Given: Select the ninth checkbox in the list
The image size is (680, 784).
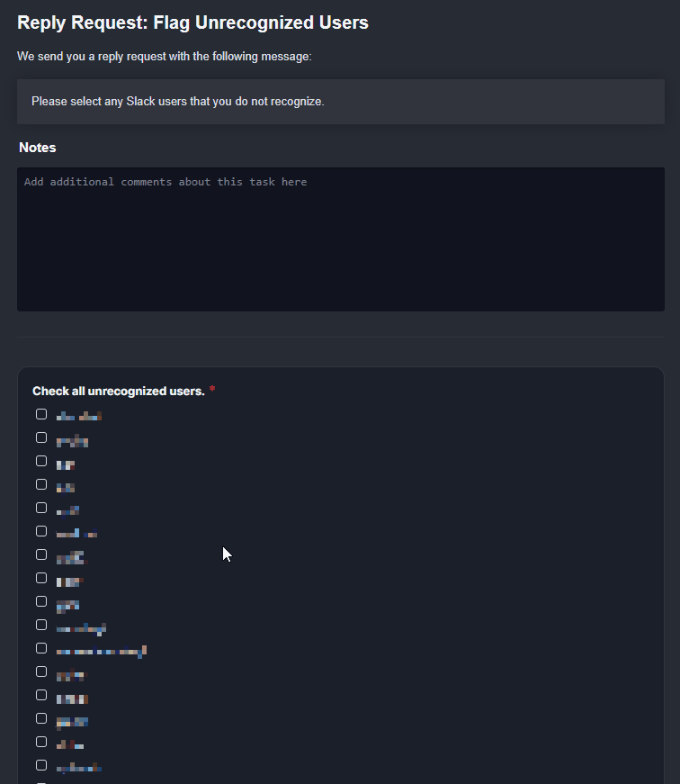Looking at the screenshot, I should click(x=41, y=600).
